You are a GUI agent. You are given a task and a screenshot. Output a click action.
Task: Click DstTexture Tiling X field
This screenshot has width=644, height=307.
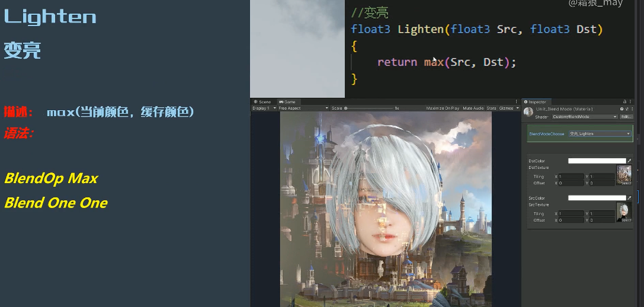coord(571,177)
